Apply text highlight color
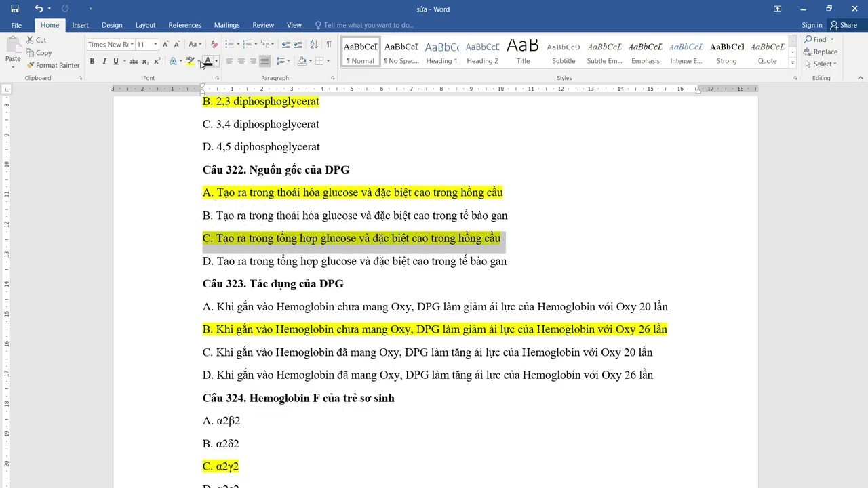The image size is (868, 488). [191, 61]
